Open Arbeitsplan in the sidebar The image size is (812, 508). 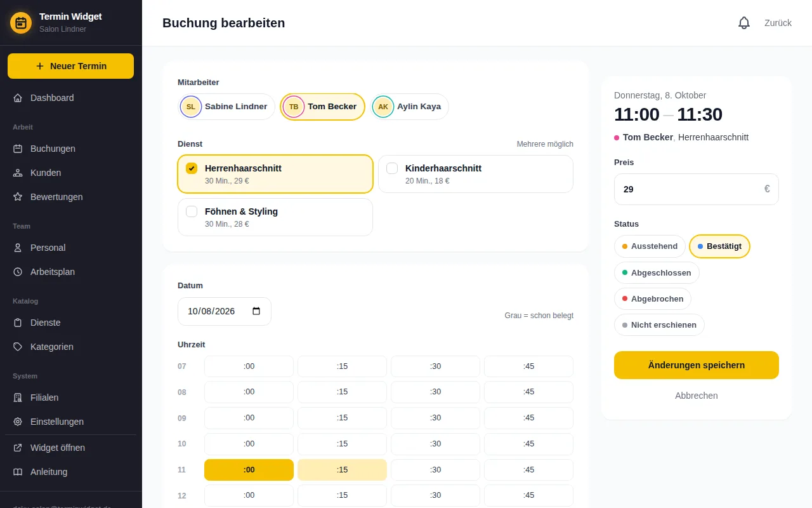pos(71,272)
